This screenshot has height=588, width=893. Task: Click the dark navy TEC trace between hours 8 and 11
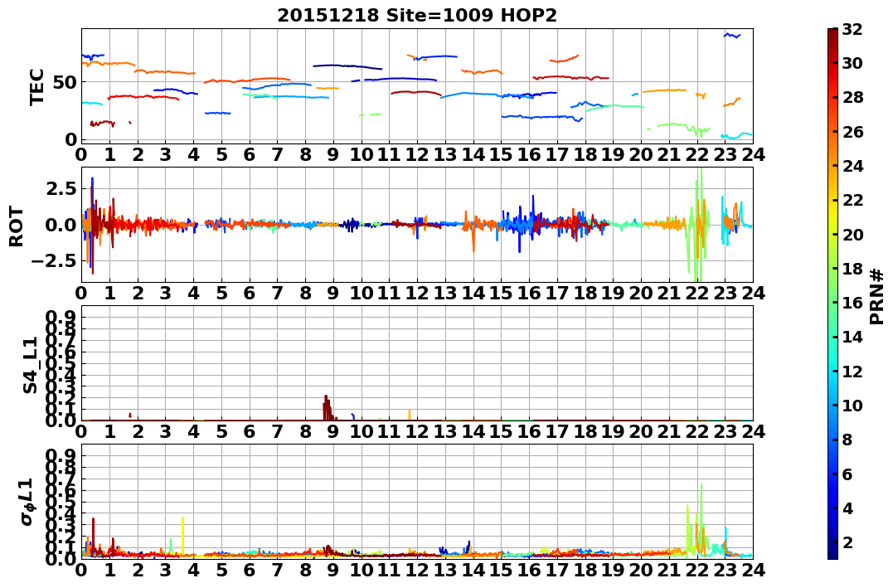tap(347, 66)
